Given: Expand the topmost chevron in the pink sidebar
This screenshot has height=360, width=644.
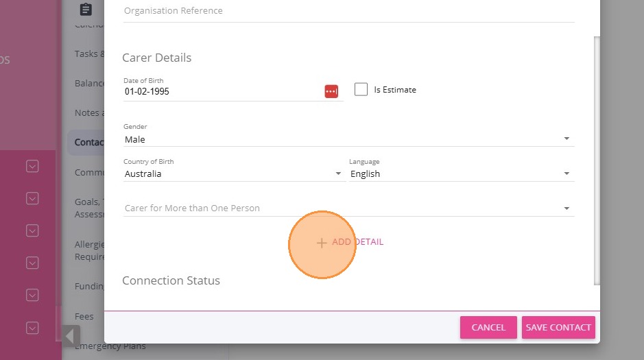Looking at the screenshot, I should pyautogui.click(x=32, y=166).
